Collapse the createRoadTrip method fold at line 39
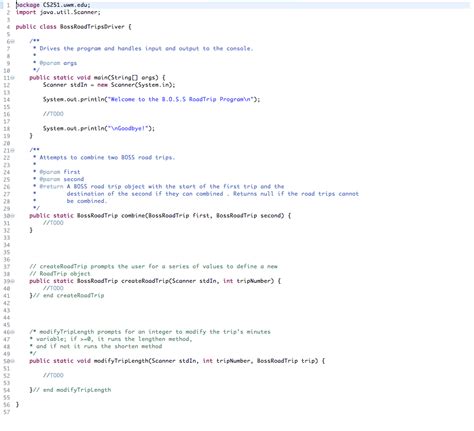Image resolution: width=474 pixels, height=431 pixels. coord(13,281)
